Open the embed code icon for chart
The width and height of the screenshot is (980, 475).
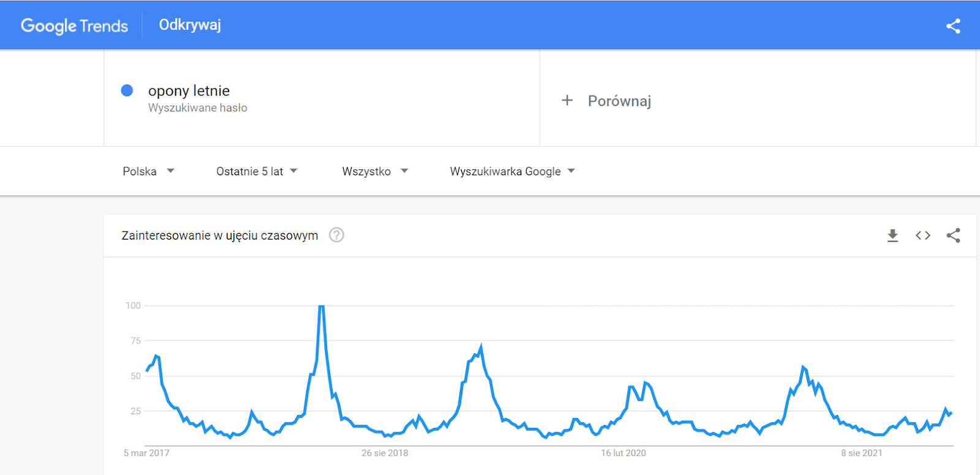coord(923,235)
